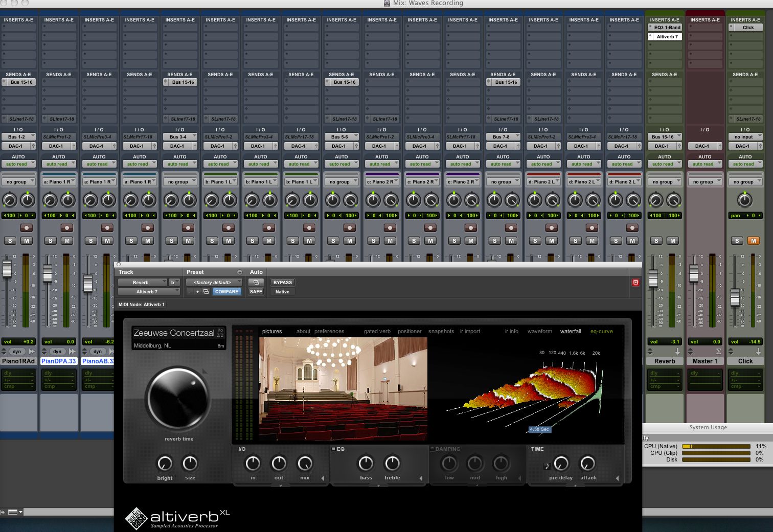773x532 pixels.
Task: Open the insert position b dropdown
Action: pos(174,282)
